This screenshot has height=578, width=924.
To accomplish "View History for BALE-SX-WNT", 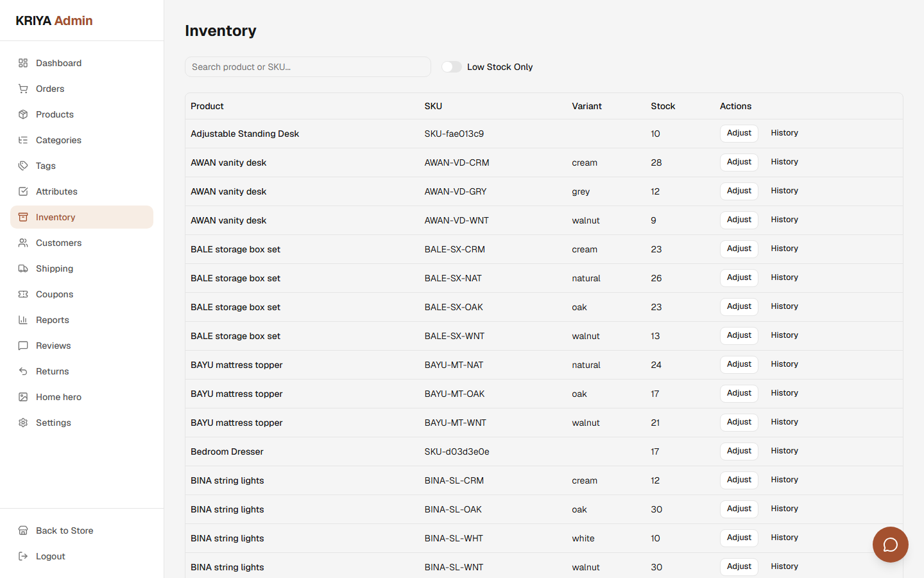I will click(x=784, y=335).
